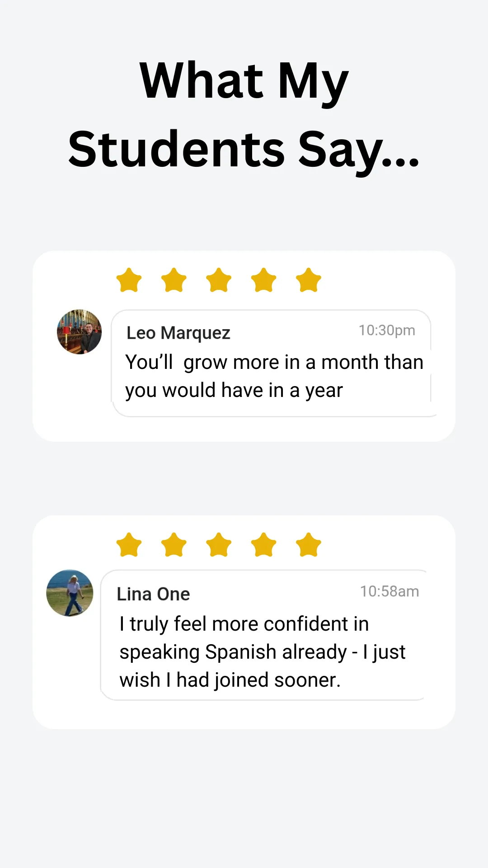The image size is (488, 868).
Task: Click the fourth star in Lina One's rating
Action: tap(264, 544)
